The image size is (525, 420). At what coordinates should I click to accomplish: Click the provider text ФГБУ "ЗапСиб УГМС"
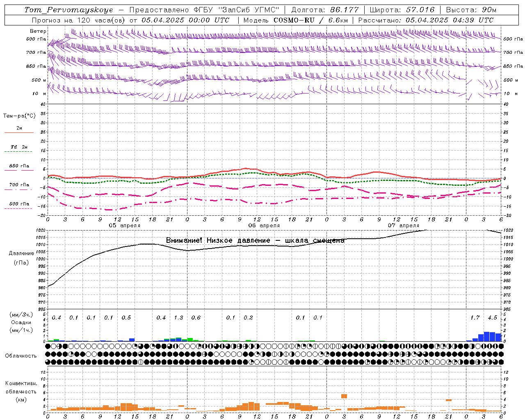pos(237,10)
